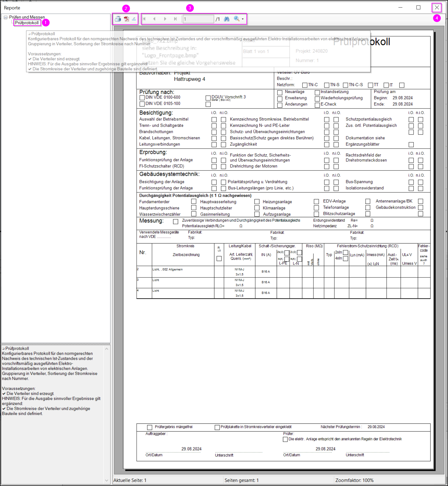Click the Prüfprotokoll heading in description panel
The height and width of the screenshot is (486, 448).
coord(17,348)
